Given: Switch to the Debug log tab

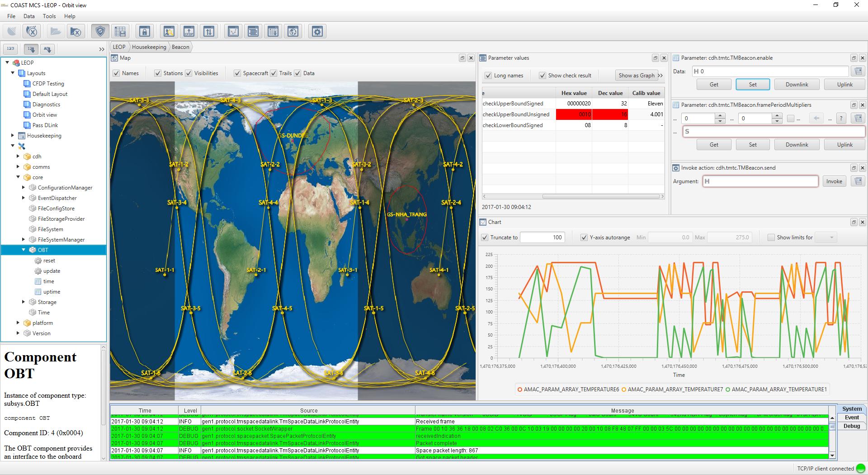Looking at the screenshot, I should coord(852,426).
